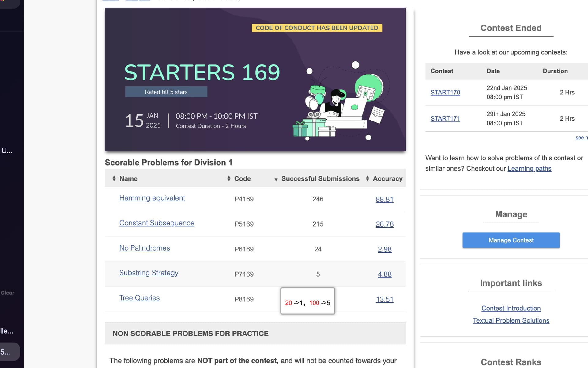Viewport: 588px width, 368px height.
Task: Sort table by Code column arrows
Action: tap(229, 178)
